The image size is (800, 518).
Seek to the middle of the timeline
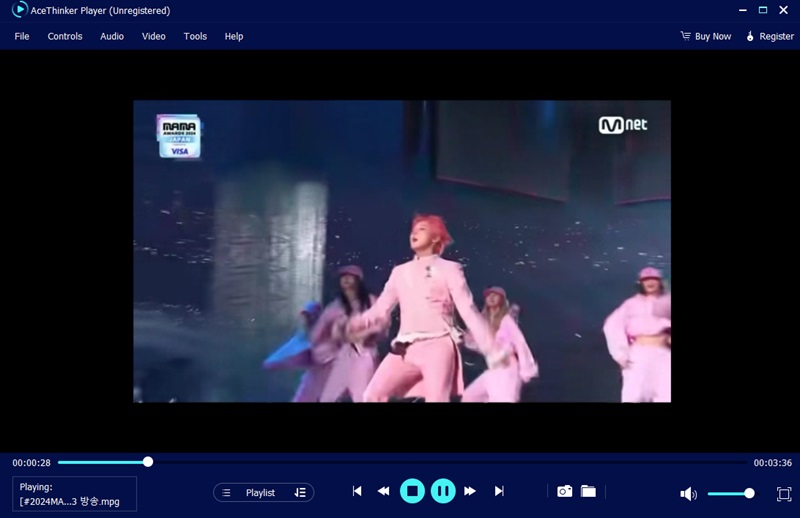pyautogui.click(x=402, y=462)
